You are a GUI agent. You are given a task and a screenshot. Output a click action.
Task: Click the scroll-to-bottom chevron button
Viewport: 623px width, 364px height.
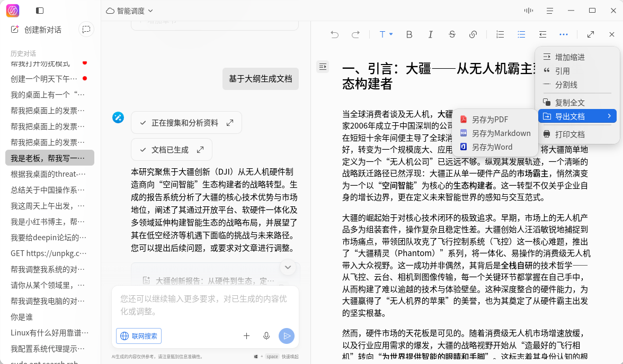(288, 267)
